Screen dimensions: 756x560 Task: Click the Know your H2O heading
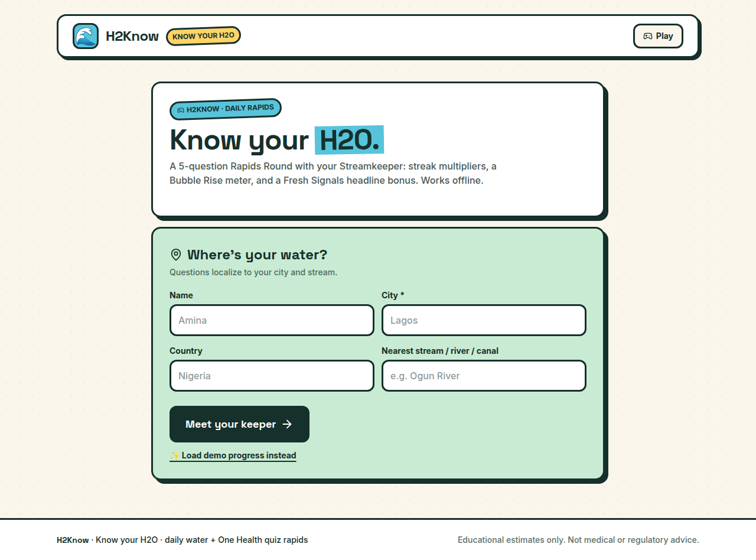pos(276,140)
